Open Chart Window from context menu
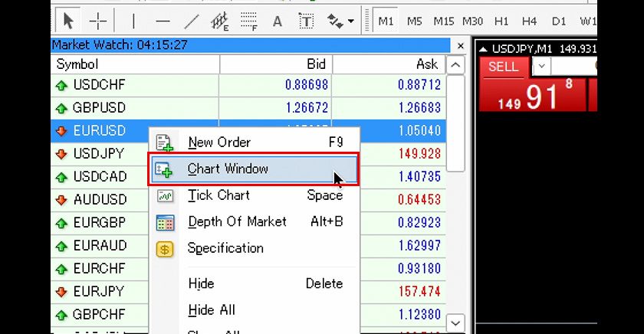The height and width of the screenshot is (334, 644). [254, 169]
